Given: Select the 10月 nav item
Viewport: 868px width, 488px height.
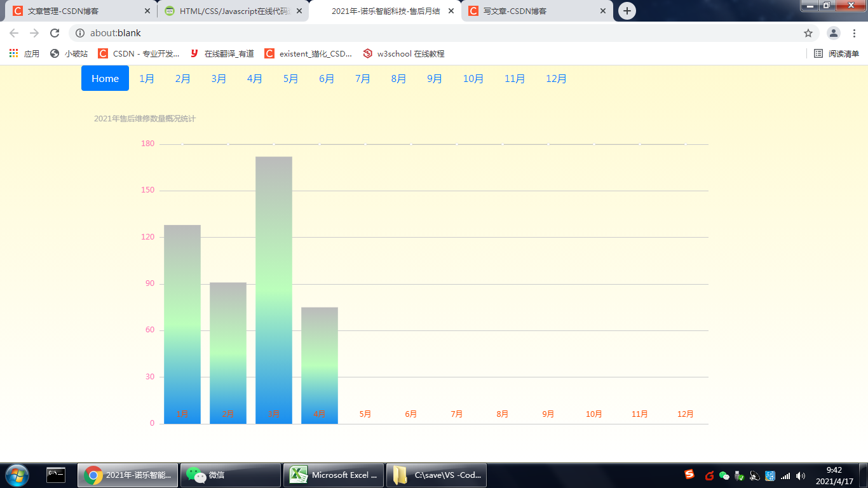Looking at the screenshot, I should click(473, 78).
